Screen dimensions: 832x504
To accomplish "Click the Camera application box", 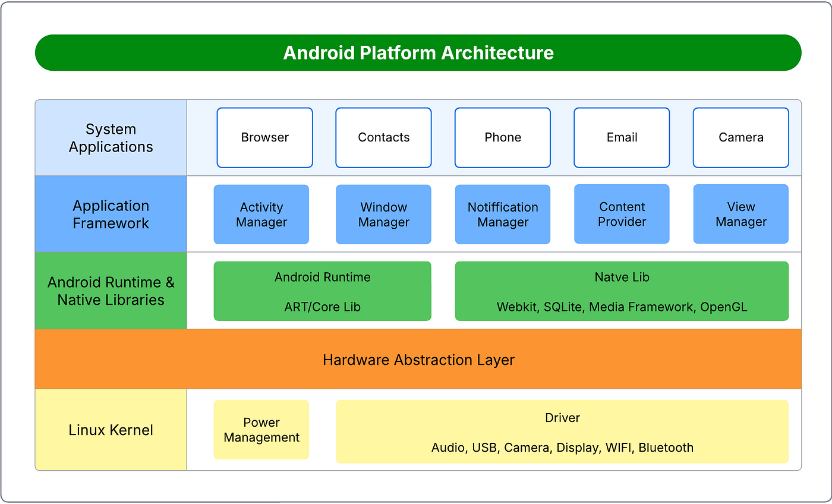I will coord(741,137).
